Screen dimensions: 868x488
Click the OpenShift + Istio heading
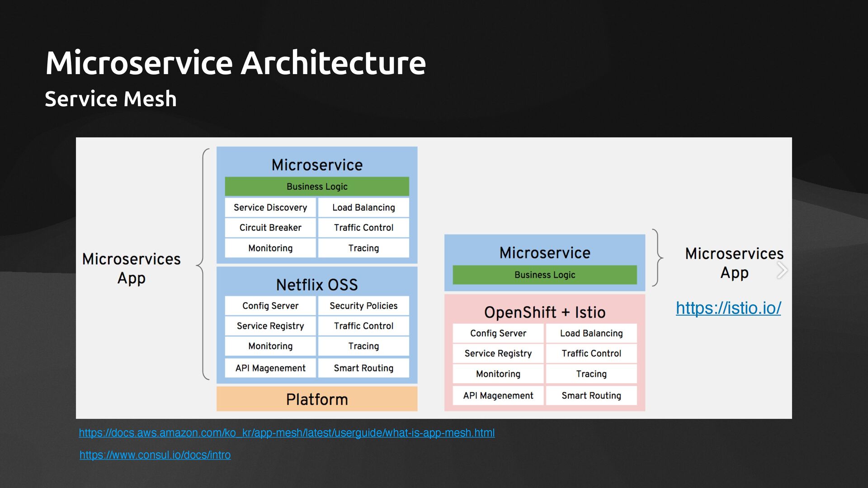click(544, 312)
